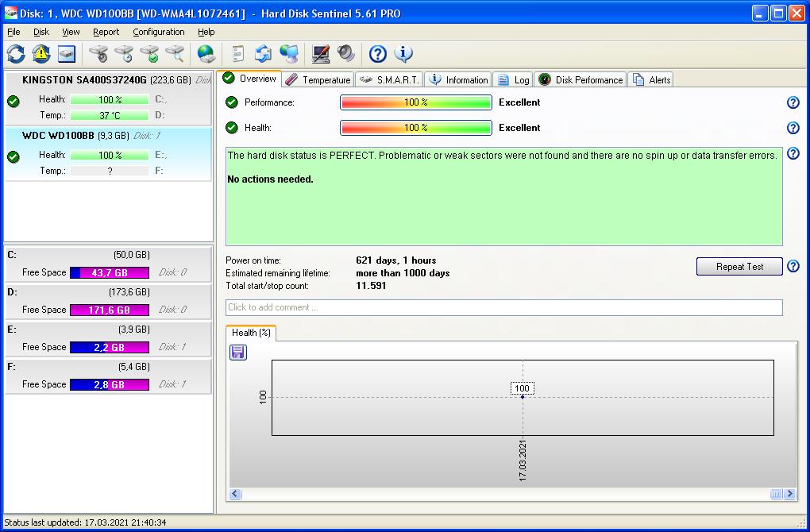Screen dimensions: 810x532
Task: Click the Performance 100 % gradient bar
Action: tap(416, 102)
